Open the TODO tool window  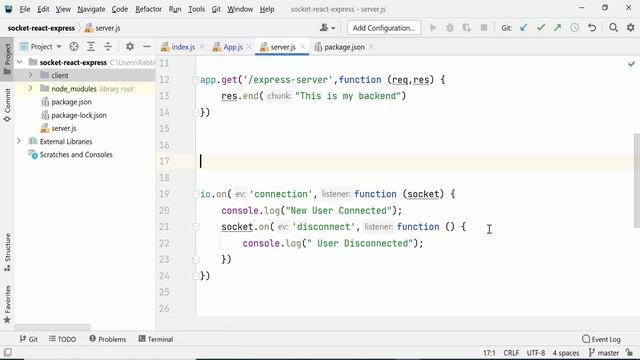pos(62,339)
